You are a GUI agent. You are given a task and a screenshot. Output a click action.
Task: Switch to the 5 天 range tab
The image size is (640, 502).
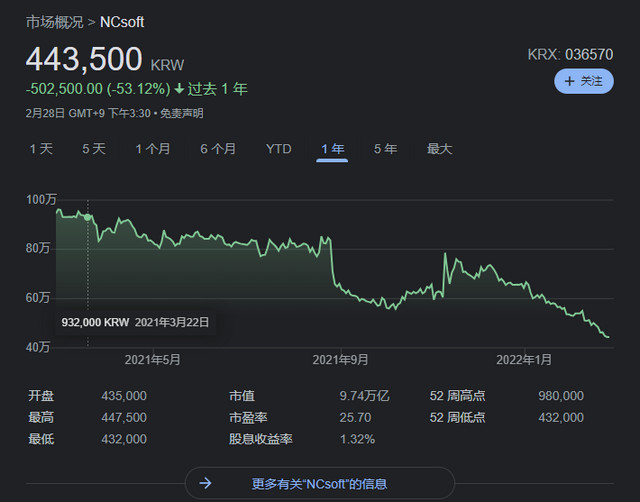pyautogui.click(x=93, y=149)
